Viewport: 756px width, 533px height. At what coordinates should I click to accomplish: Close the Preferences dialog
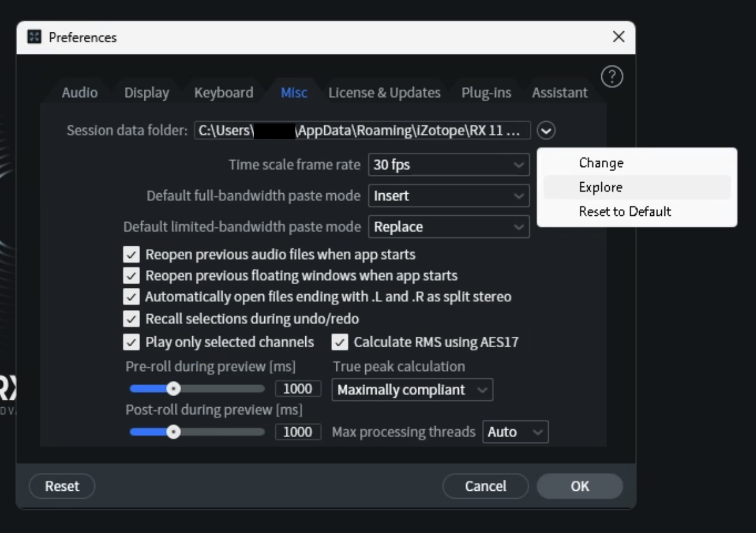(618, 37)
